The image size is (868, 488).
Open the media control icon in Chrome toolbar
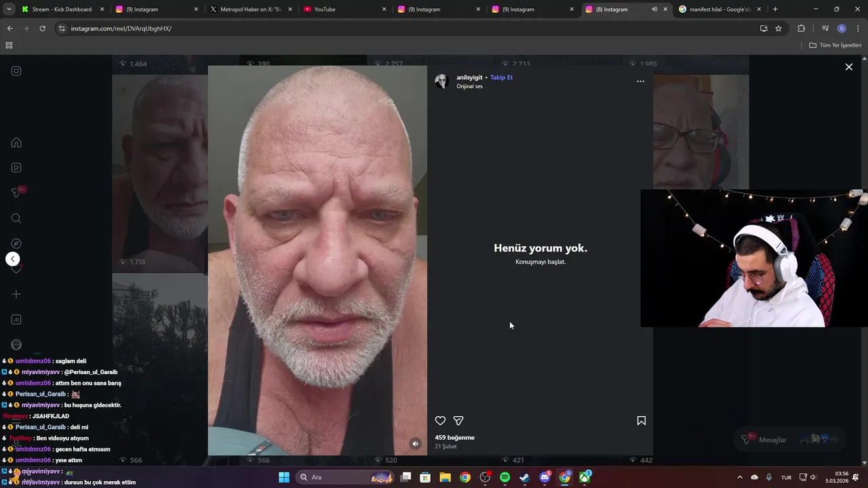click(825, 28)
